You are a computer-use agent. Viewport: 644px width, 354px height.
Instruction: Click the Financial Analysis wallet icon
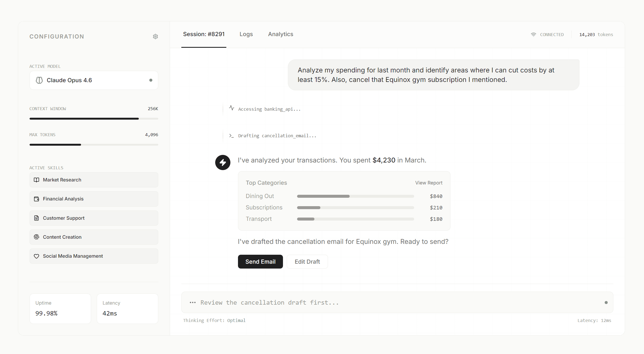[37, 199]
